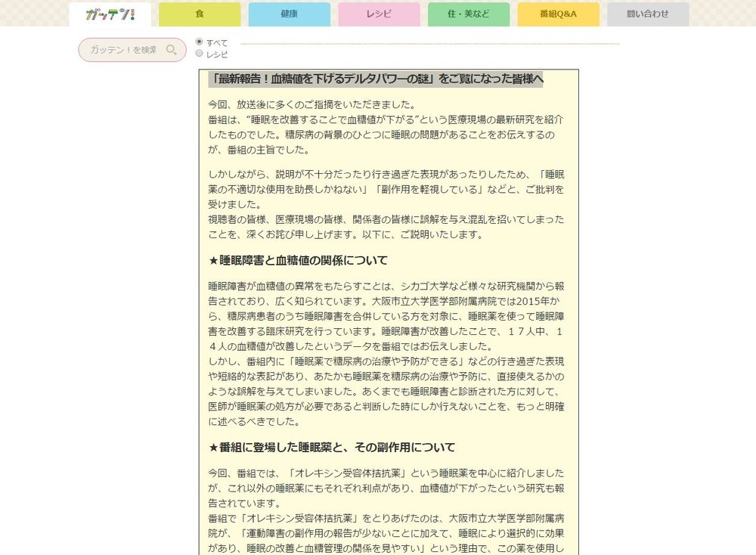Screen dimensions: 756x555
Task: Click the すべて radio label text
Action: [217, 42]
